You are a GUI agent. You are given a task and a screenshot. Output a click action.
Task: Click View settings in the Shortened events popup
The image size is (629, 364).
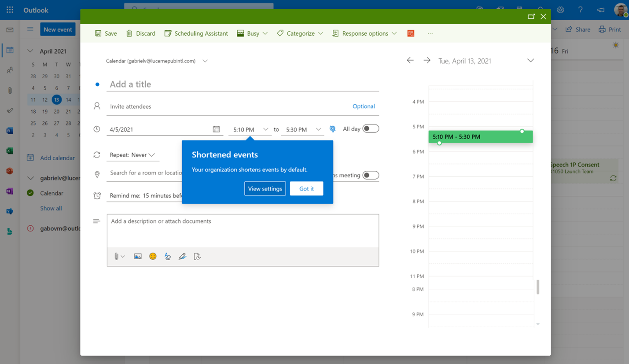(x=265, y=188)
